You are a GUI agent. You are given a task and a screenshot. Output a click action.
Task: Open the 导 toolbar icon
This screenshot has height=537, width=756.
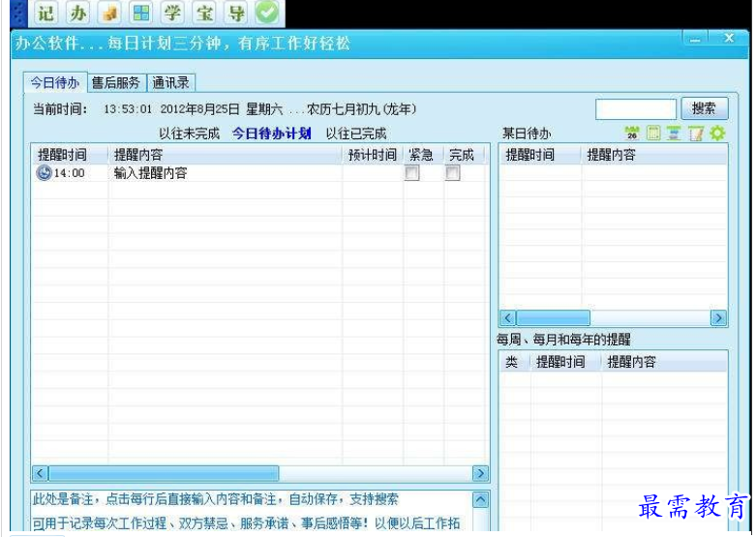pos(236,13)
